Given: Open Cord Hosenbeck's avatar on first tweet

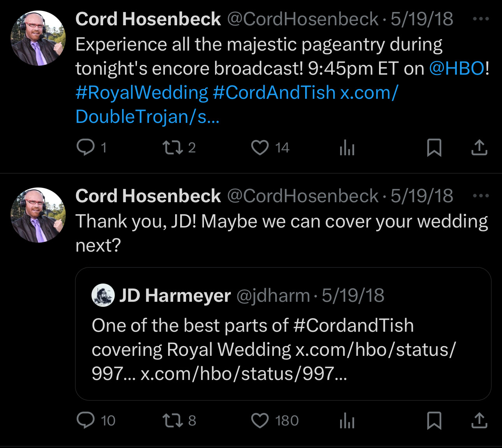Looking at the screenshot, I should 38,38.
